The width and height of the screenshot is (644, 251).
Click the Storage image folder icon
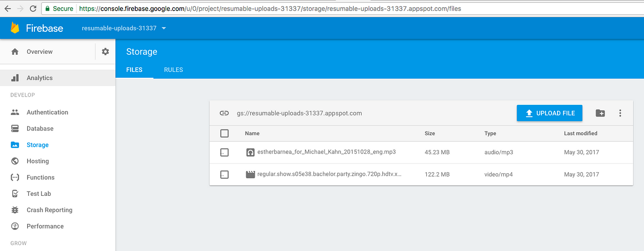click(15, 145)
